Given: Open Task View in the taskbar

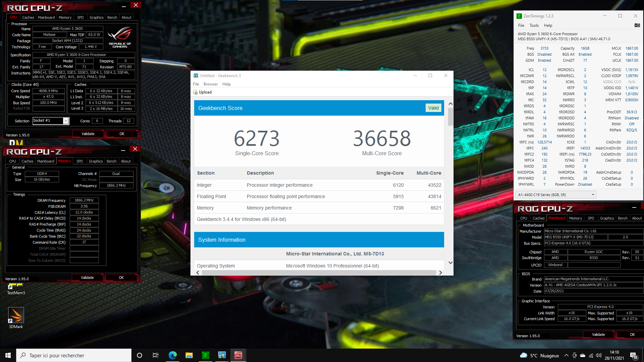Looking at the screenshot, I should (x=156, y=355).
